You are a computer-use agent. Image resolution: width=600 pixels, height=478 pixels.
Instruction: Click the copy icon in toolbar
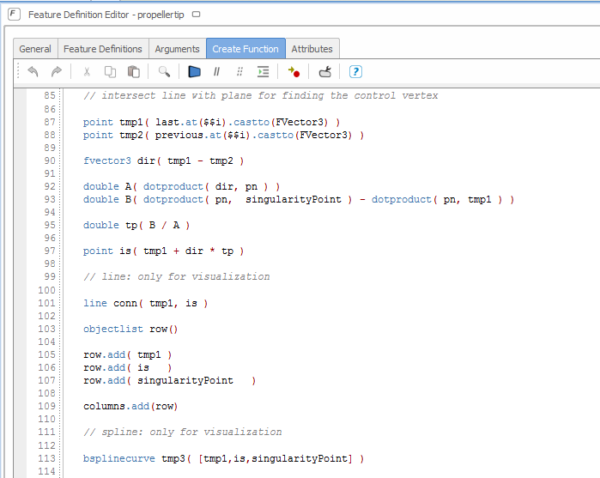110,72
